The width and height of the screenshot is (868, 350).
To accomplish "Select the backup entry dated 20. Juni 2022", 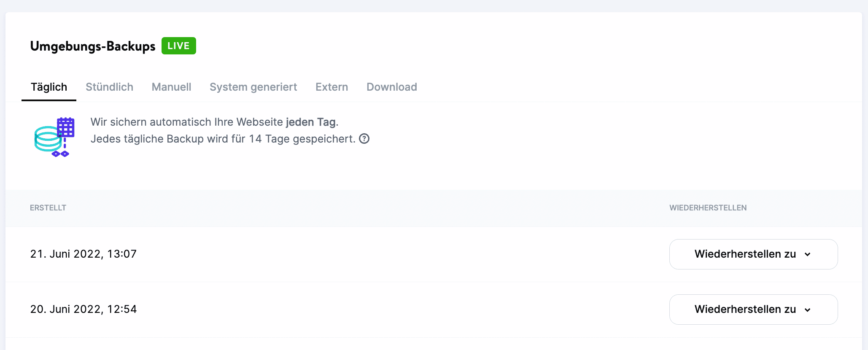I will point(83,309).
